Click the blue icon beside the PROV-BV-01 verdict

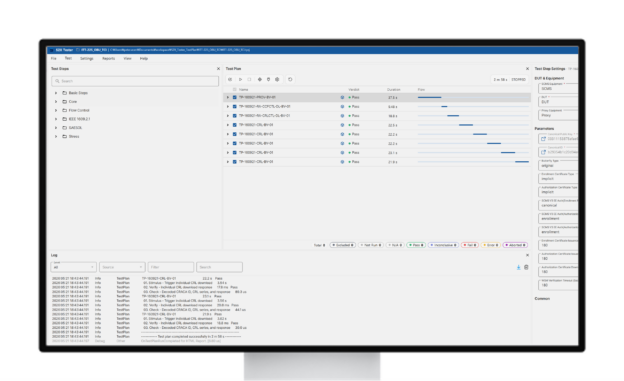(342, 98)
